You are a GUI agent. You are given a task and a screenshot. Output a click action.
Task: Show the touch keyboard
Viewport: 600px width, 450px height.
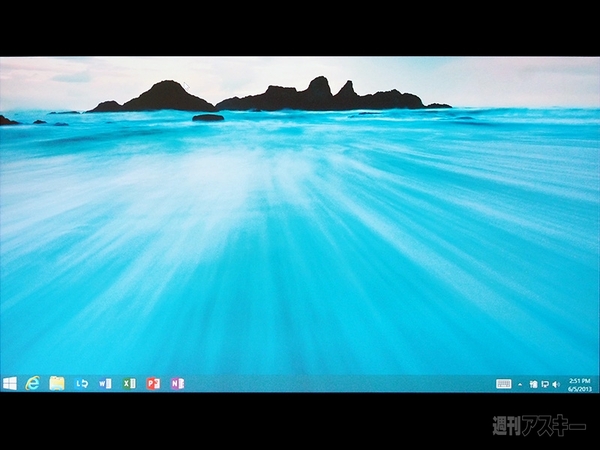504,384
